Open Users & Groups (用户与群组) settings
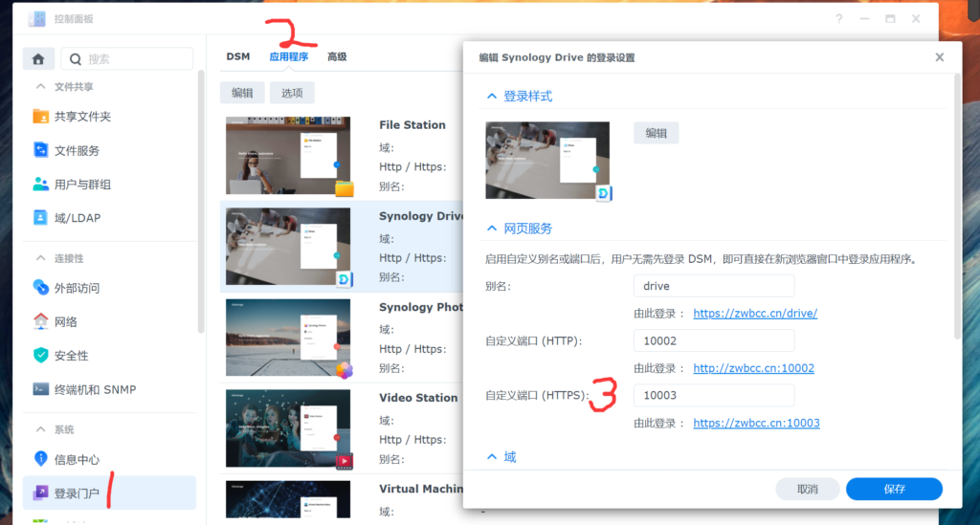This screenshot has width=980, height=525. coord(82,185)
